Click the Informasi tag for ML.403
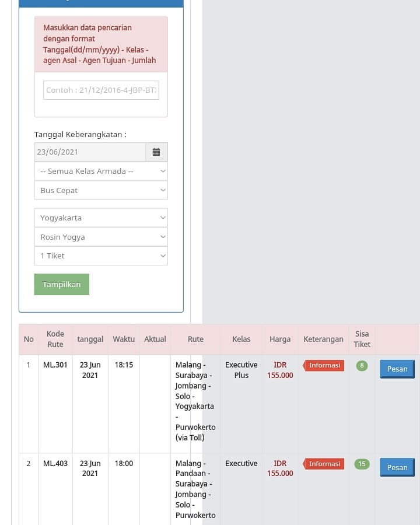This screenshot has height=525, width=420. (324, 464)
